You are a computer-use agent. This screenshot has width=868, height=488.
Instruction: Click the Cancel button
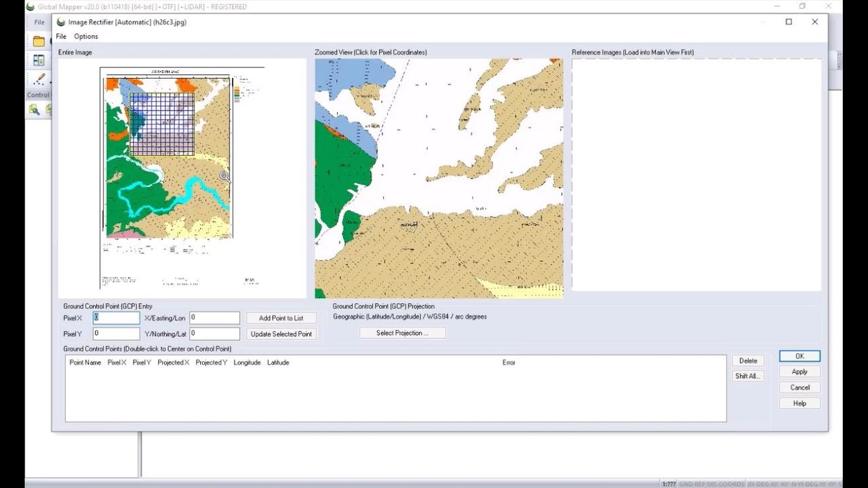800,387
